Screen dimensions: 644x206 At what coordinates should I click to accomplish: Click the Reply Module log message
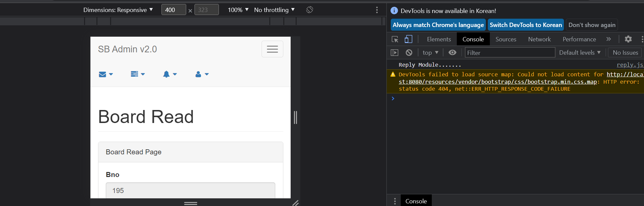430,65
